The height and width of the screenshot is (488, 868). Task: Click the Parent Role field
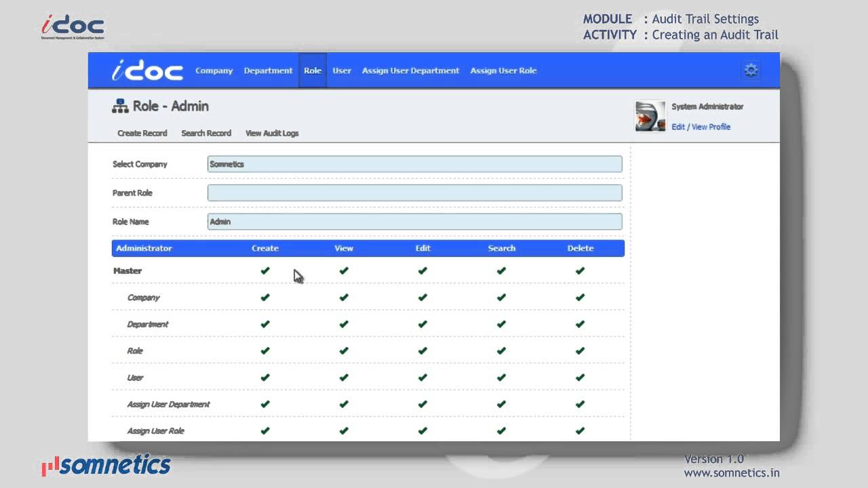(414, 192)
